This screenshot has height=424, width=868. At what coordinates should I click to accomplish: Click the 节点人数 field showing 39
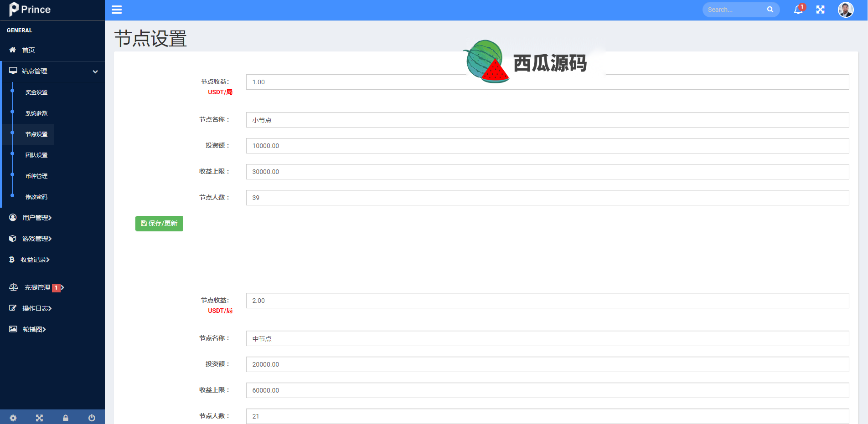pyautogui.click(x=548, y=198)
